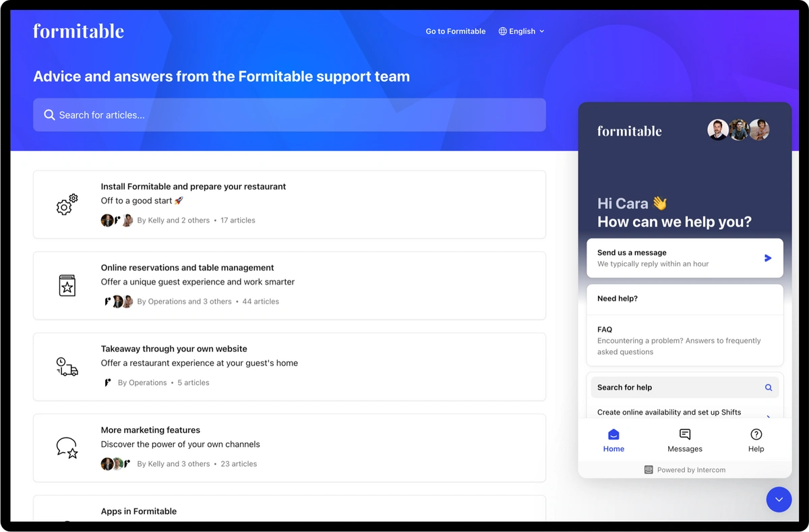Screen dimensions: 809x532
Task: Click the delivery truck icon for Takeaway
Action: tap(67, 367)
